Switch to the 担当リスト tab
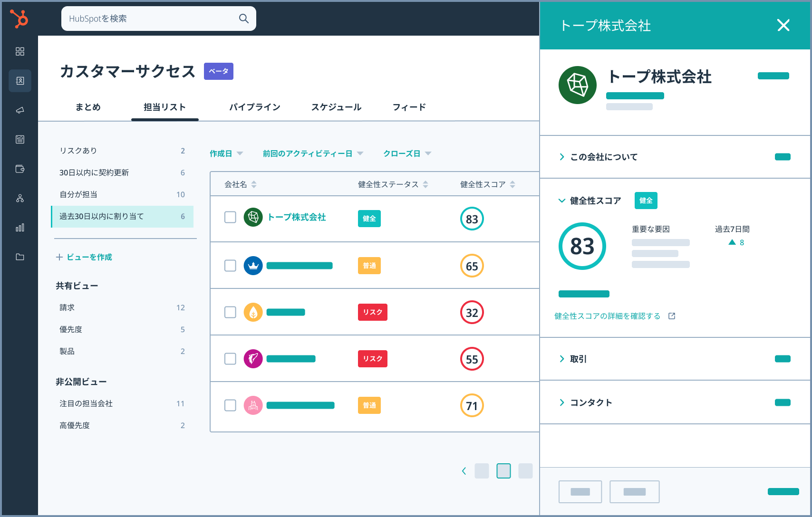The width and height of the screenshot is (812, 517). [164, 107]
